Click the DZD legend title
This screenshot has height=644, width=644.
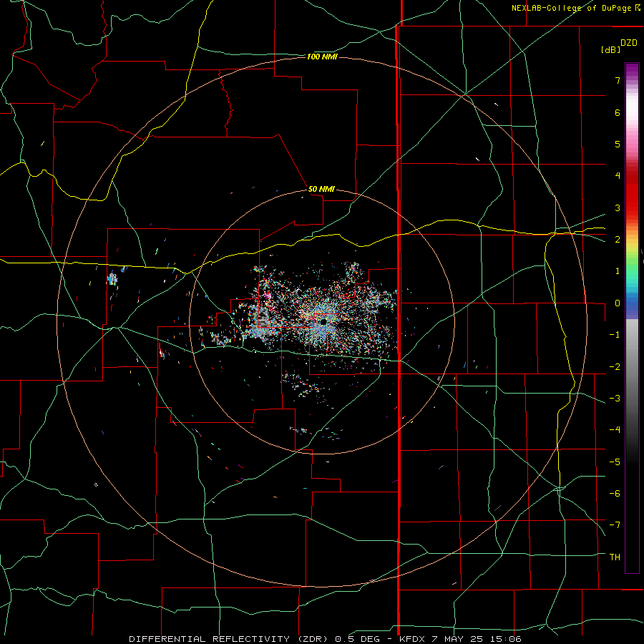(x=629, y=43)
